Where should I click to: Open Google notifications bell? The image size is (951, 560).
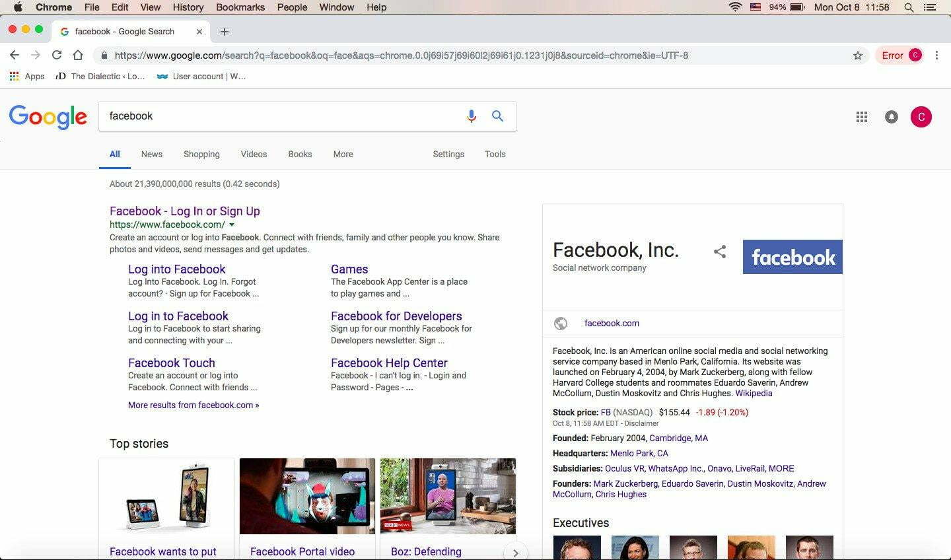(892, 117)
